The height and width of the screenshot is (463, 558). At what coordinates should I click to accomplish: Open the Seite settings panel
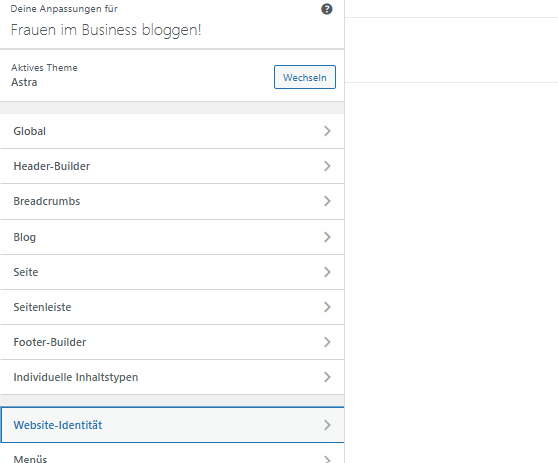172,272
